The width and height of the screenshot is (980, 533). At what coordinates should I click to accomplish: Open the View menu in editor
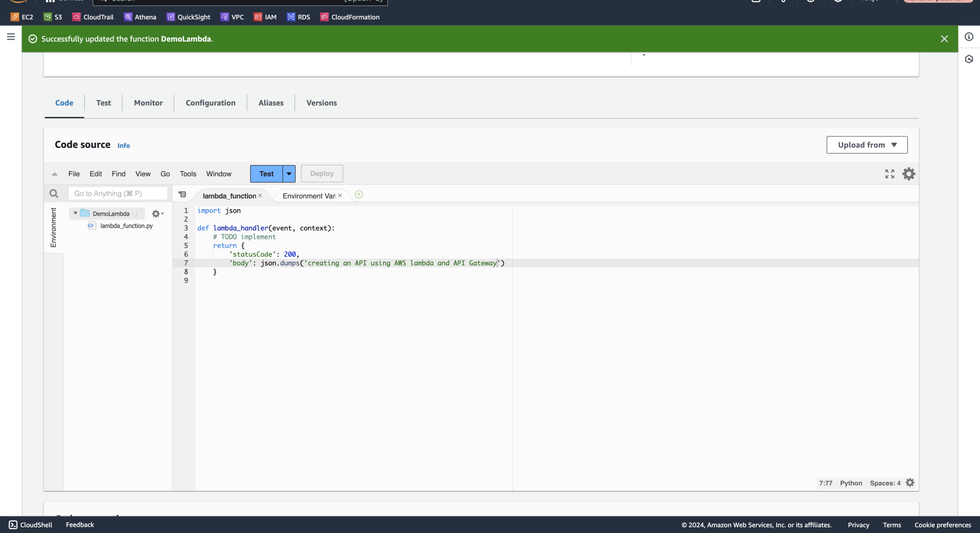tap(143, 174)
